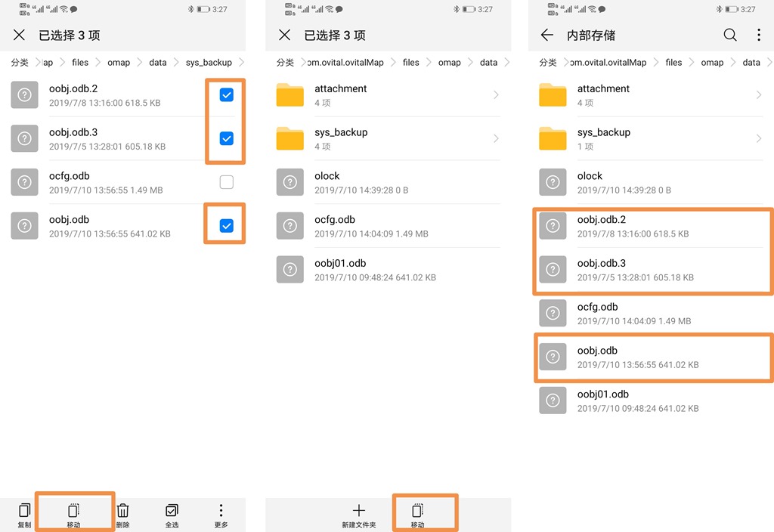Open search with the magnifier icon
Viewport: 774px width, 532px height.
click(x=730, y=36)
